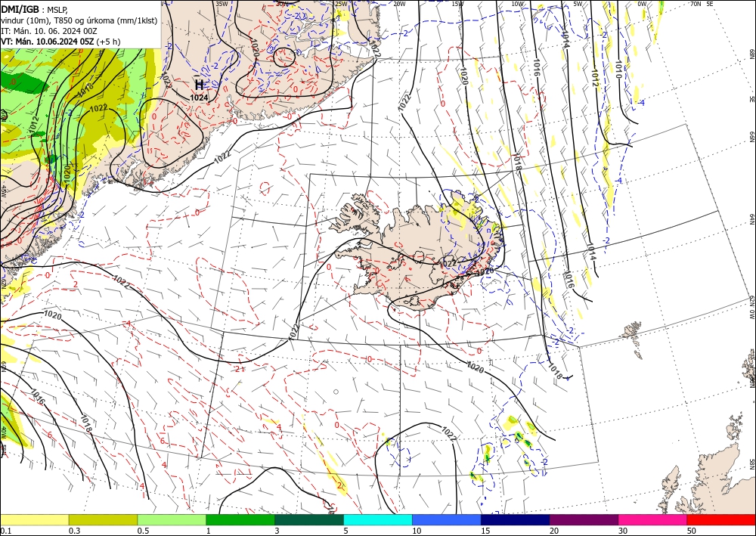This screenshot has width=756, height=536.
Task: Pick the red 50+ legend swatch
Action: point(721,519)
